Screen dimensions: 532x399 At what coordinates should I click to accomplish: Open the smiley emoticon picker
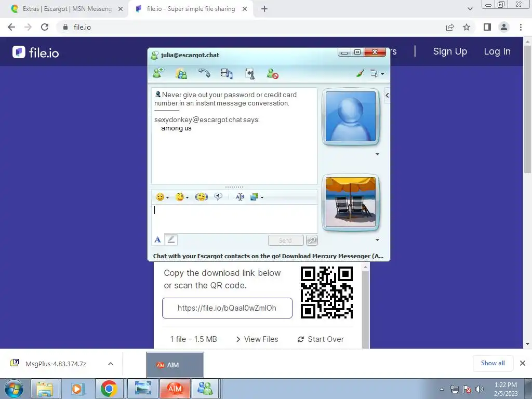click(160, 197)
